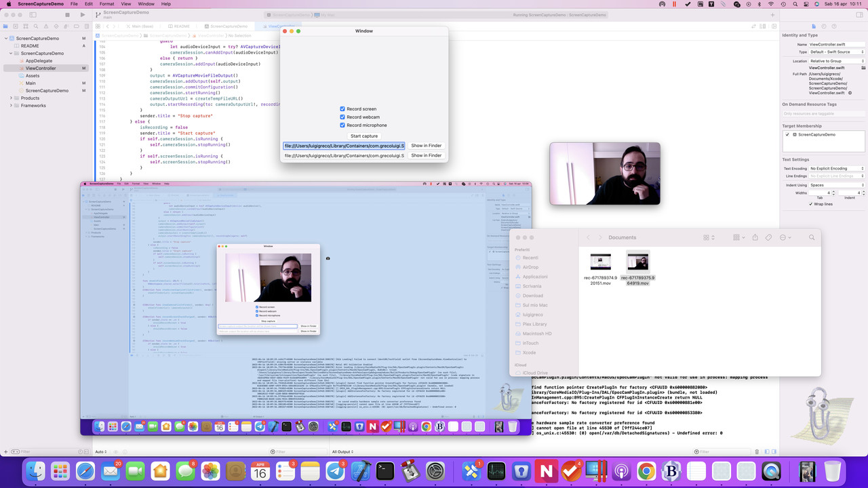Open the All Output dropdown in console
The image size is (868, 488).
(x=344, y=451)
